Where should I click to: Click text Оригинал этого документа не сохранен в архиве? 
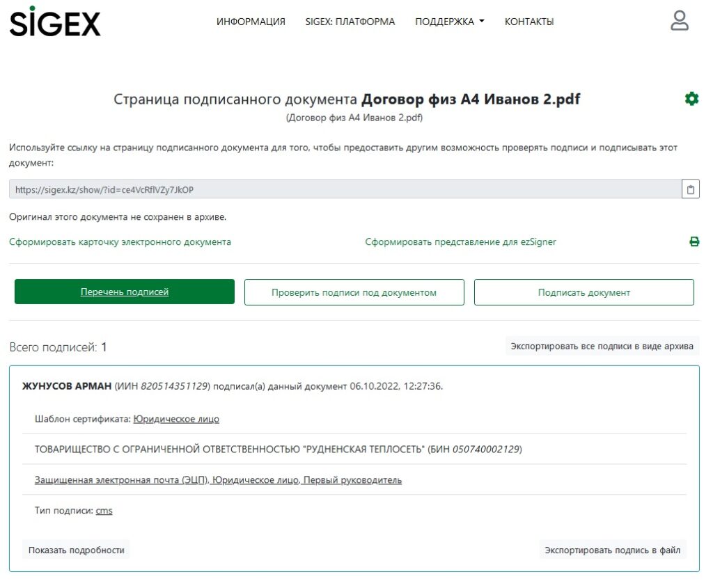point(118,216)
